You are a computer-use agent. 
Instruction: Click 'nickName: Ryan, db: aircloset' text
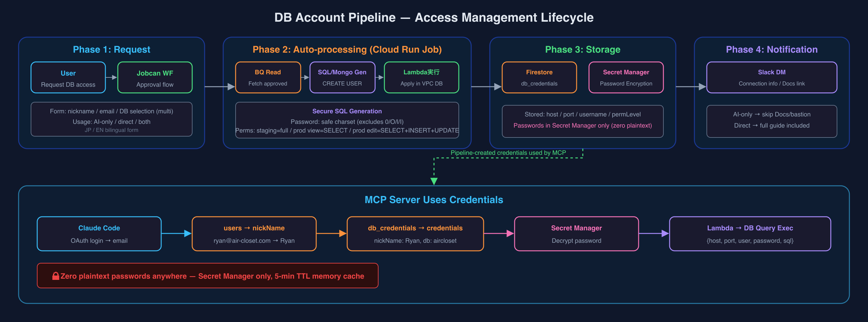[415, 241]
